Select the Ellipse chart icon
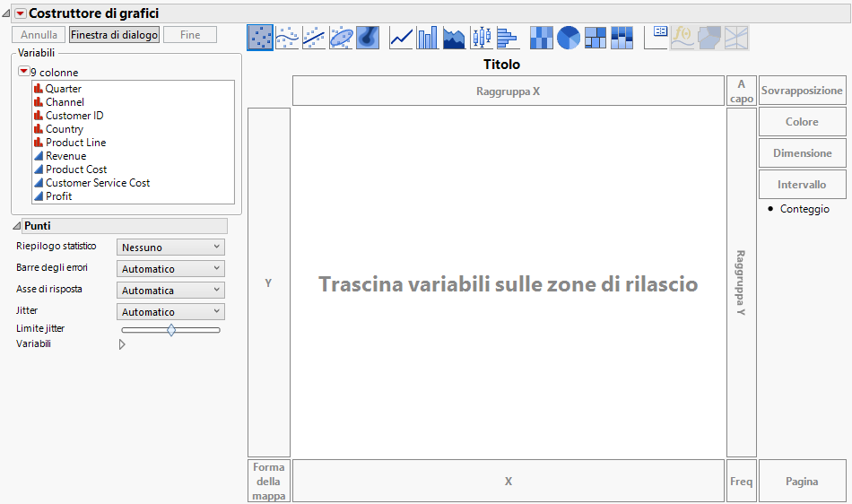The width and height of the screenshot is (852, 504). click(341, 38)
